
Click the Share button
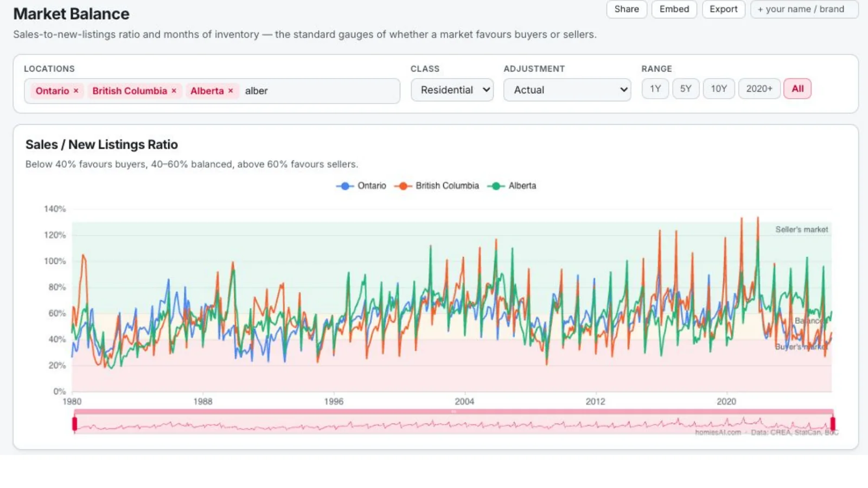coord(627,9)
